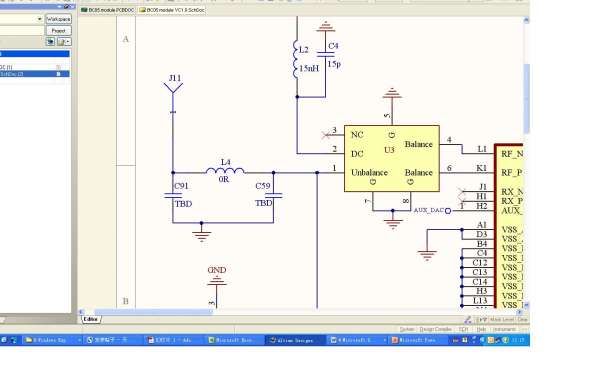Click the AUX_DAC port symbol
The width and height of the screenshot is (600, 375).
click(448, 210)
